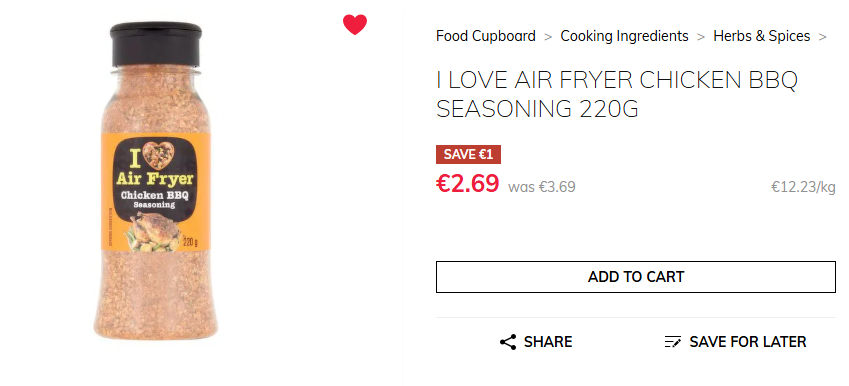Click chevron after Cooking Ingredients breadcrumb
Viewport: 849px width, 386px height.
coord(701,37)
